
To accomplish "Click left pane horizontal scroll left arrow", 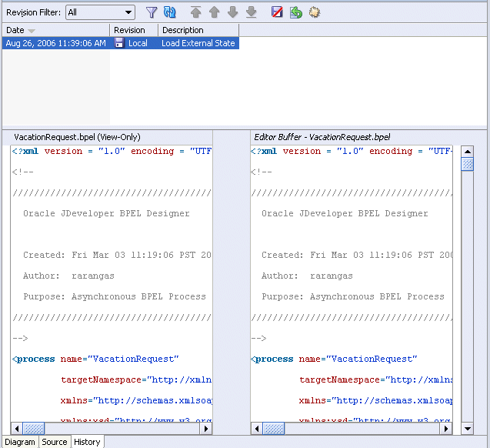I will [x=17, y=429].
